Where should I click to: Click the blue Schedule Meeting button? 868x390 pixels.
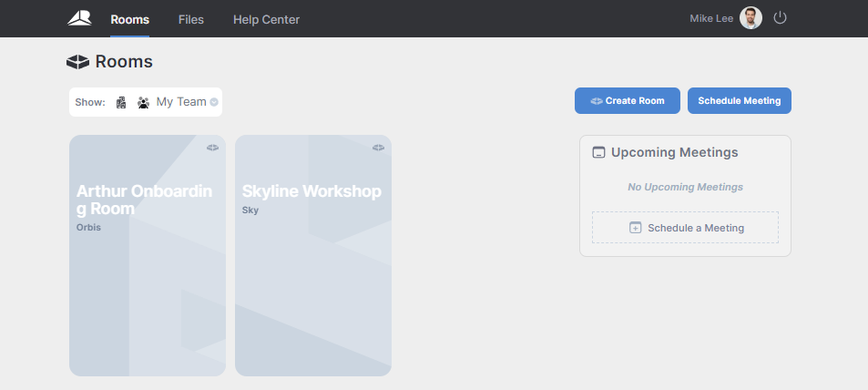tap(739, 101)
